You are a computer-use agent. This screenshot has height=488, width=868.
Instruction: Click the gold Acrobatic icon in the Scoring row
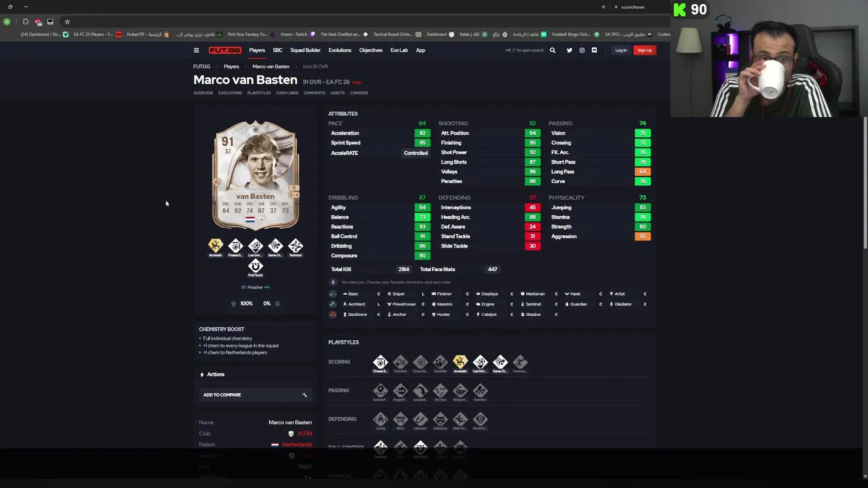[x=460, y=363]
